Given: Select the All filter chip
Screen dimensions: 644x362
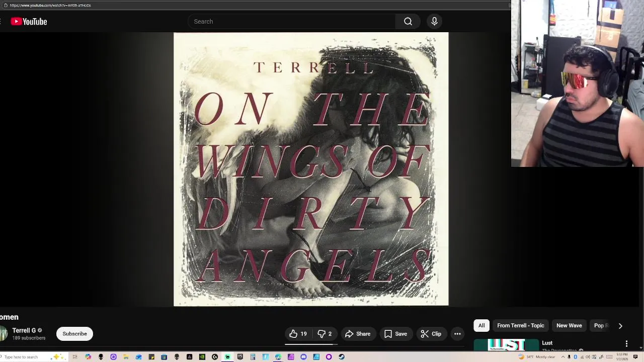Looking at the screenshot, I should [481, 325].
